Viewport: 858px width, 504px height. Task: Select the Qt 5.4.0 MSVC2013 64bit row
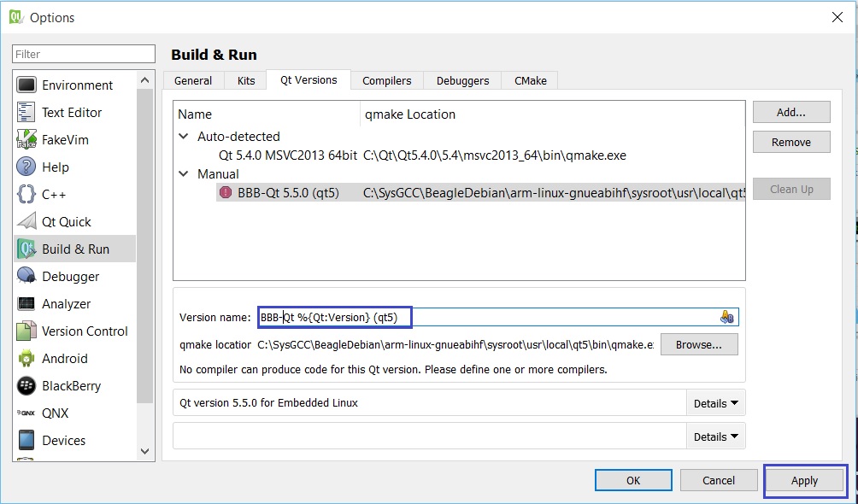tap(459, 155)
